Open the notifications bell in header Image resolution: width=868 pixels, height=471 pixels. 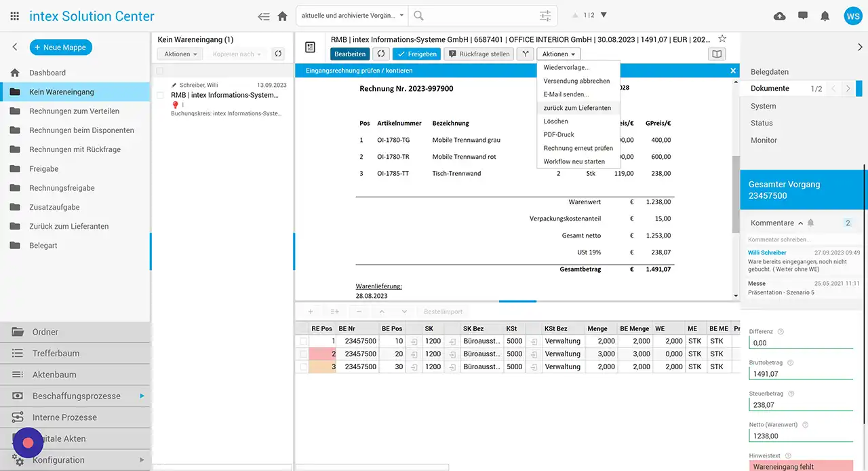tap(825, 16)
